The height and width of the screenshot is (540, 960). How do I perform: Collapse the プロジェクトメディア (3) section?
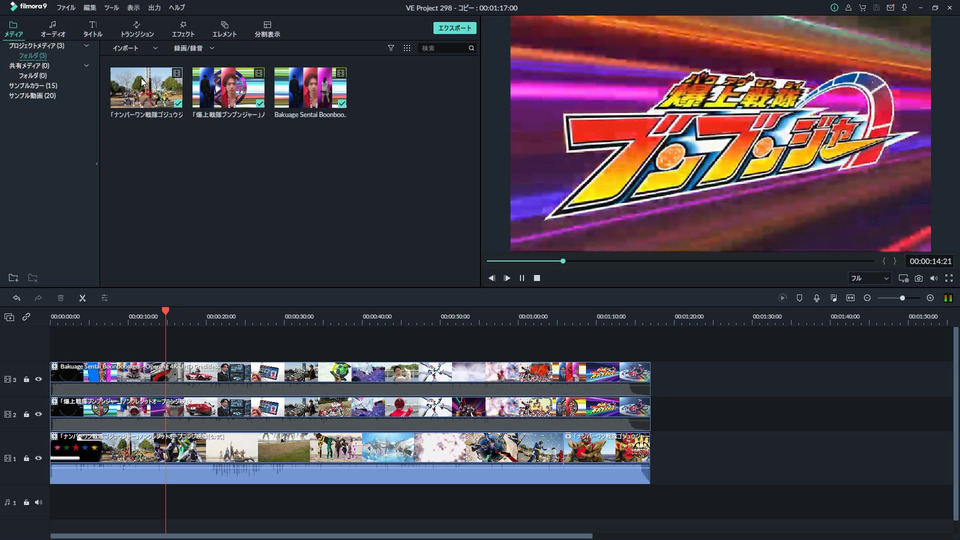(86, 46)
